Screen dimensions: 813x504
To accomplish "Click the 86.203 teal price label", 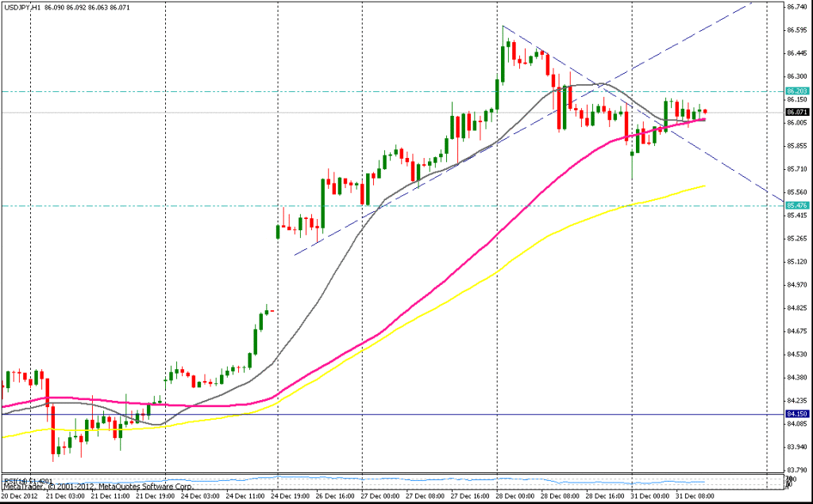I will pyautogui.click(x=796, y=91).
